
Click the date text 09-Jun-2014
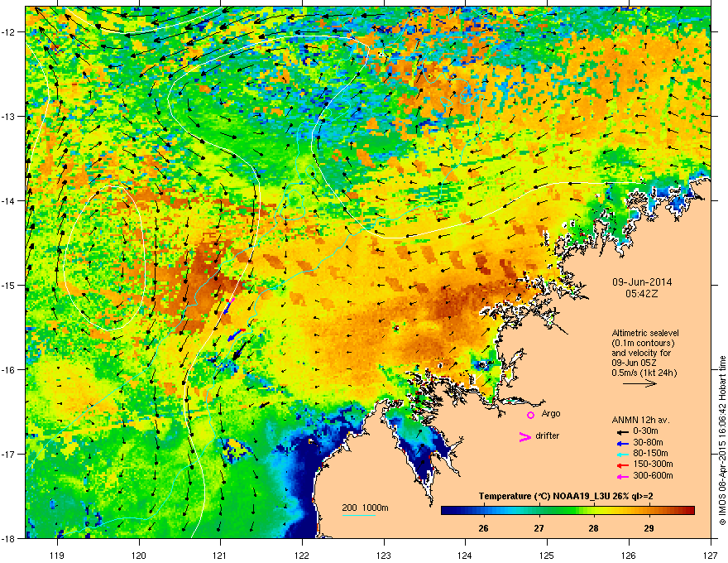pyautogui.click(x=642, y=282)
